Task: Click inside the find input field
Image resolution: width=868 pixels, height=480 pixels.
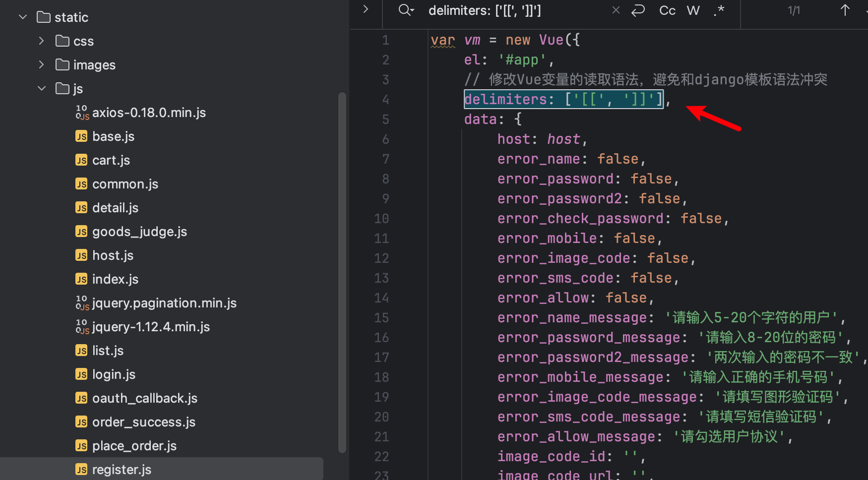Action: (x=516, y=10)
